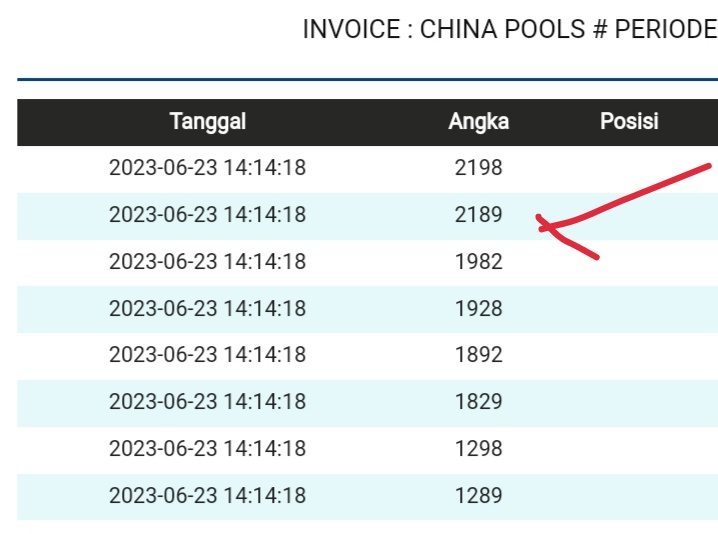Click the number 1829 cell
Viewport: 718px width, 534px height.
pyautogui.click(x=478, y=402)
